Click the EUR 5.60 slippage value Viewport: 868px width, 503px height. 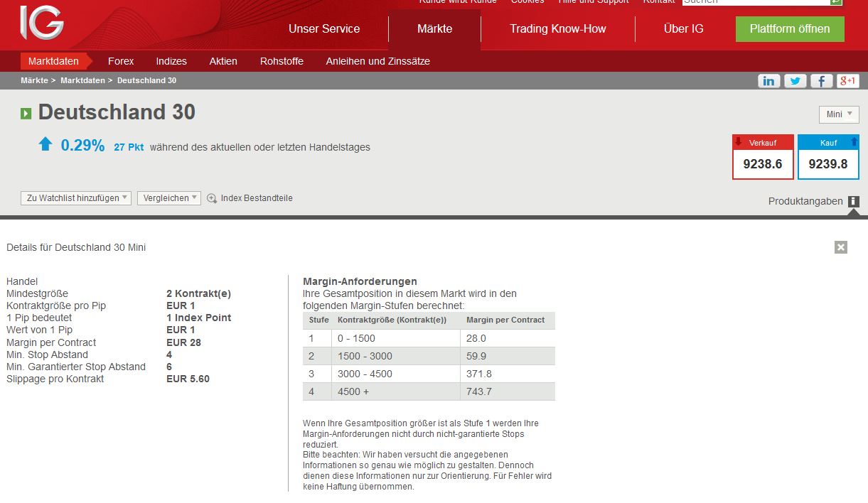[188, 379]
